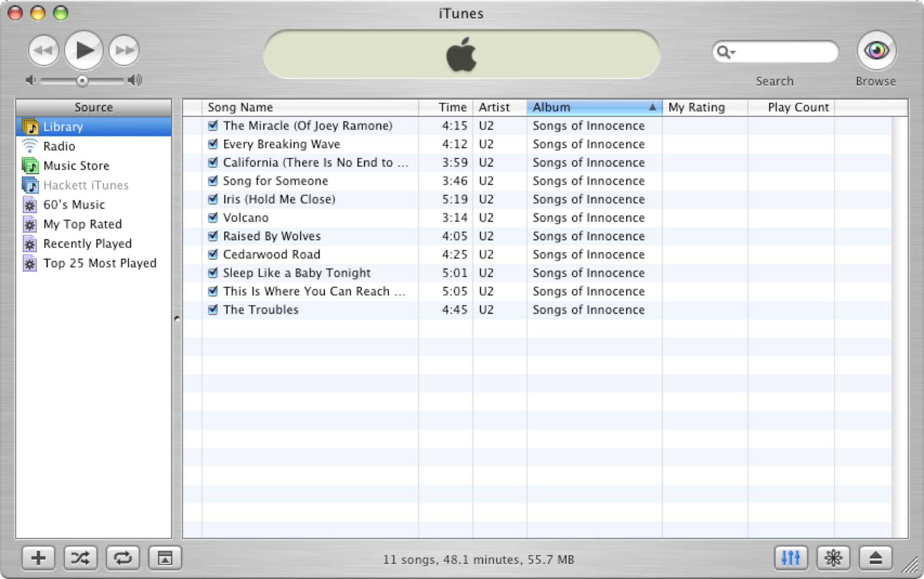Viewport: 924px width, 579px height.
Task: Uncheck The Miracle (Of Joey Ramone)
Action: pos(213,125)
